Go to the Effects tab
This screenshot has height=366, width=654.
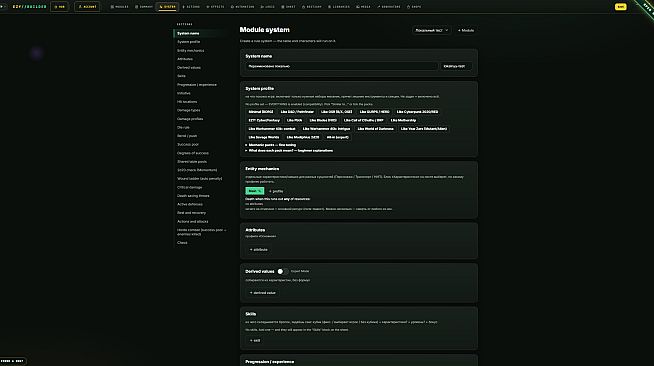(215, 7)
